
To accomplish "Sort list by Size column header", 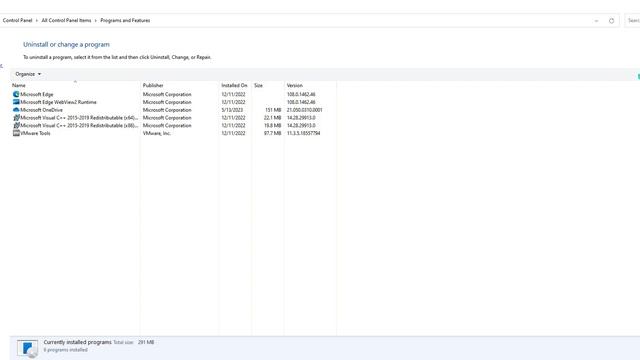I will point(258,85).
